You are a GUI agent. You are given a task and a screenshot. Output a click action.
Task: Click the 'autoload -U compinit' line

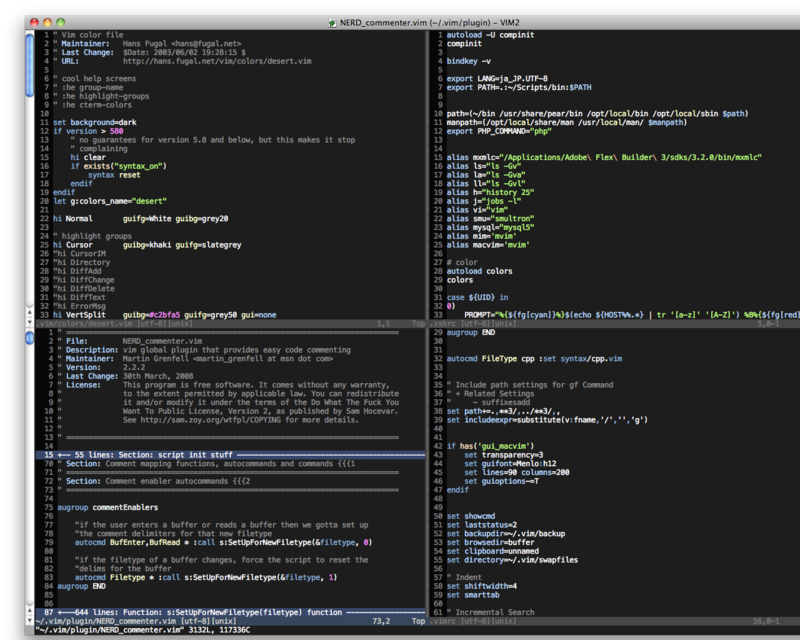[490, 35]
